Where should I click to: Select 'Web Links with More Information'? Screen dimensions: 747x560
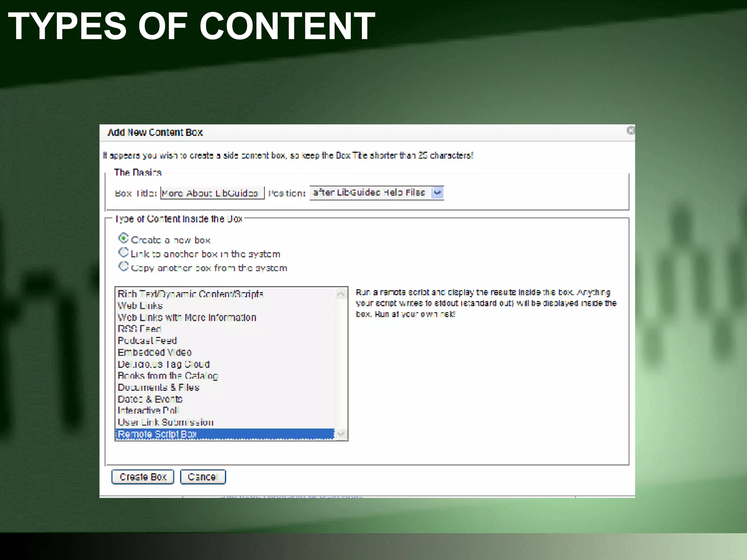tap(225, 317)
